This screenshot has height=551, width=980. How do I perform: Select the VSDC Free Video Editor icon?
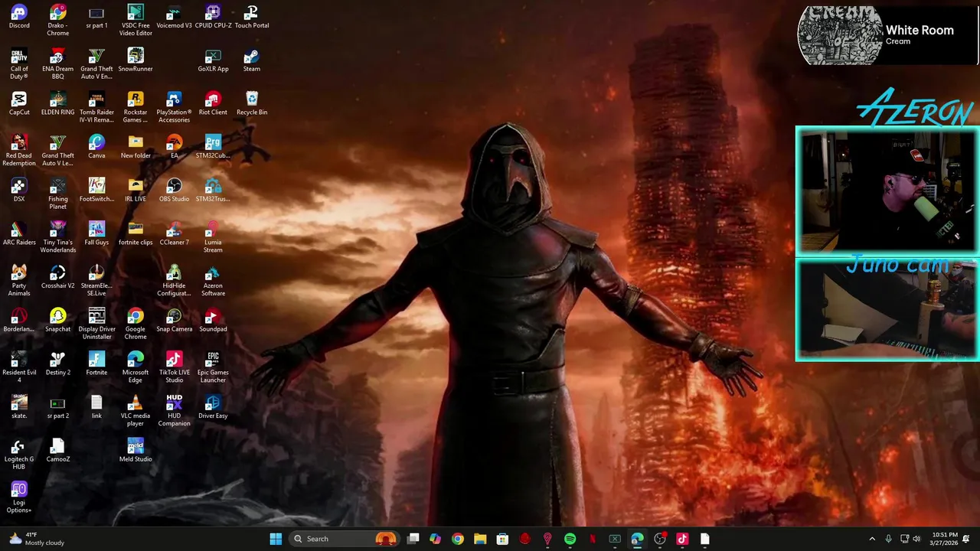pos(136,21)
